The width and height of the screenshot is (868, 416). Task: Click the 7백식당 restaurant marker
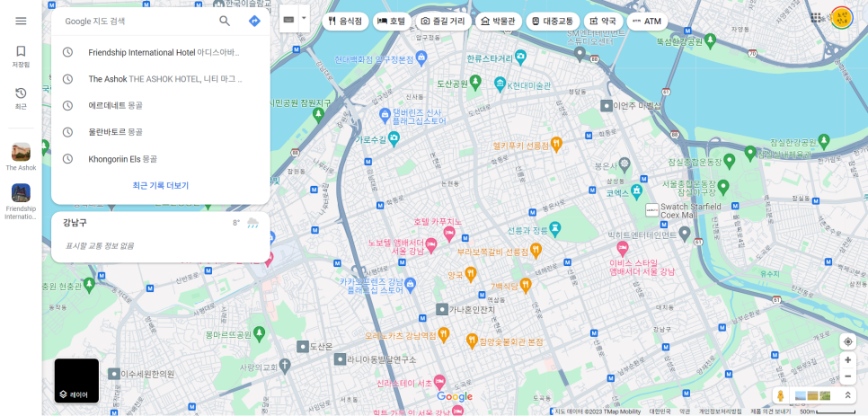pos(526,285)
